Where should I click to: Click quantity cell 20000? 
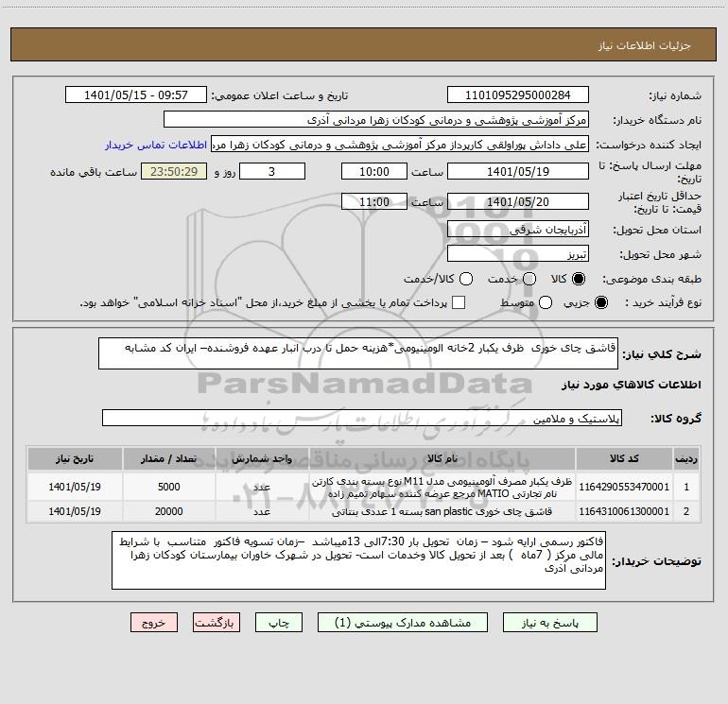click(168, 511)
